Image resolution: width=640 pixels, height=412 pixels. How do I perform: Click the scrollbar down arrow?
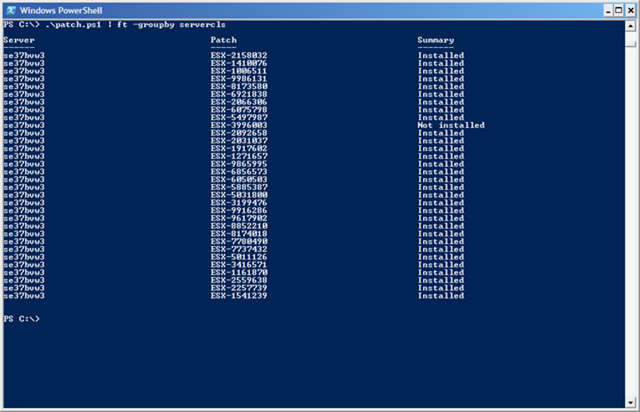click(629, 404)
